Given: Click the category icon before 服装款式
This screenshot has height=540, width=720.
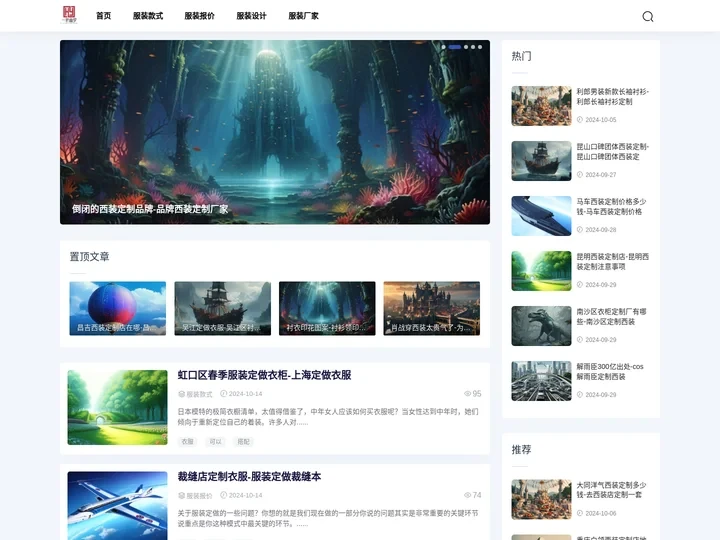Looking at the screenshot, I should coord(181,394).
